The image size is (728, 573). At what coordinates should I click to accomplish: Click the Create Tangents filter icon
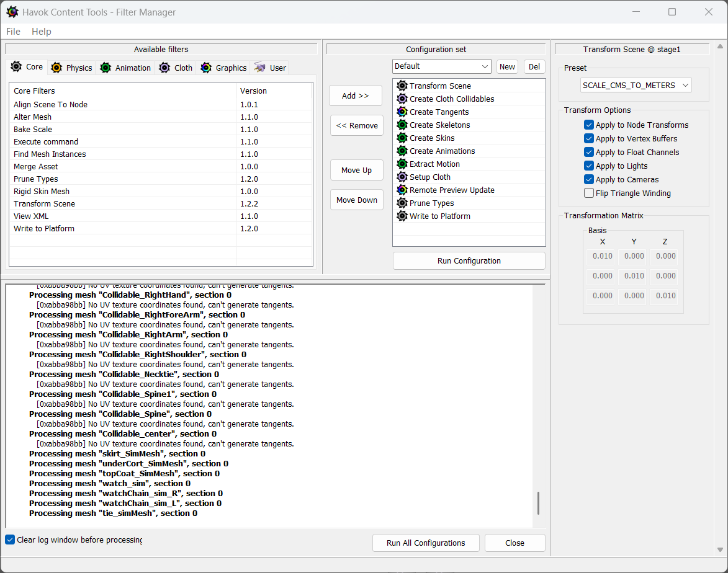[x=402, y=112]
